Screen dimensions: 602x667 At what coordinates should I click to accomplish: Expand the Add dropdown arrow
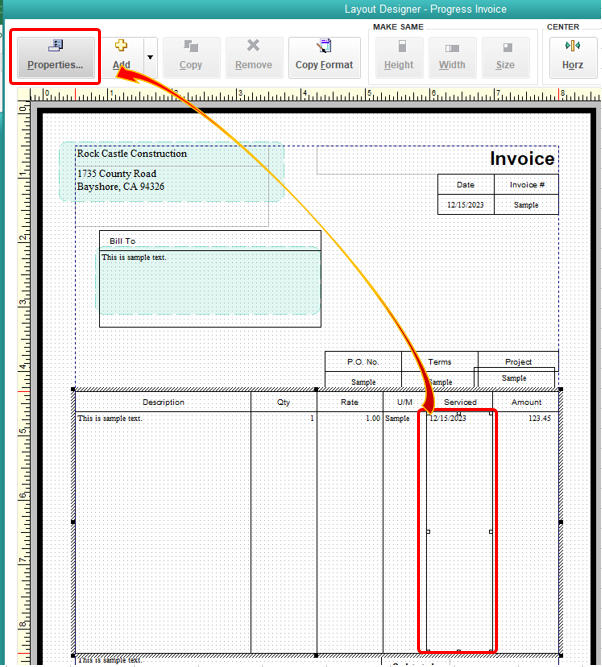[x=150, y=57]
